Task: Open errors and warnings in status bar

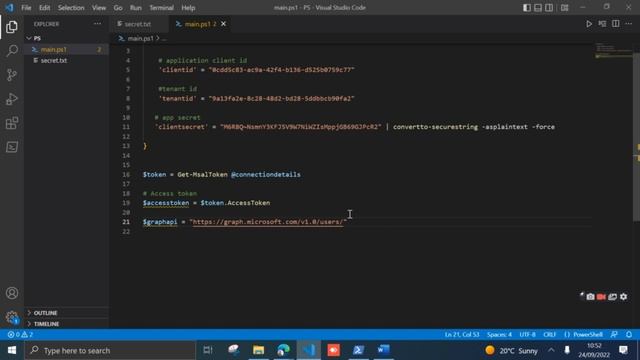Action: tap(20, 334)
